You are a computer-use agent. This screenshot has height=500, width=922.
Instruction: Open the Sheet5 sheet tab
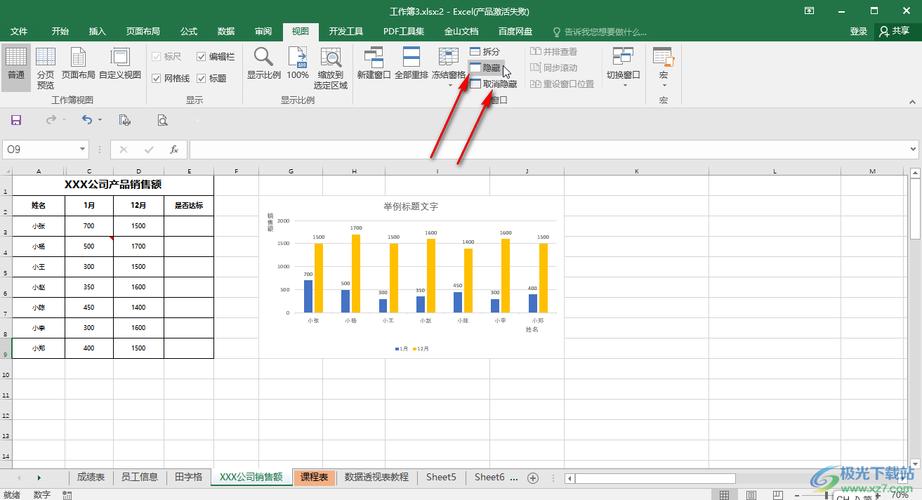point(441,477)
